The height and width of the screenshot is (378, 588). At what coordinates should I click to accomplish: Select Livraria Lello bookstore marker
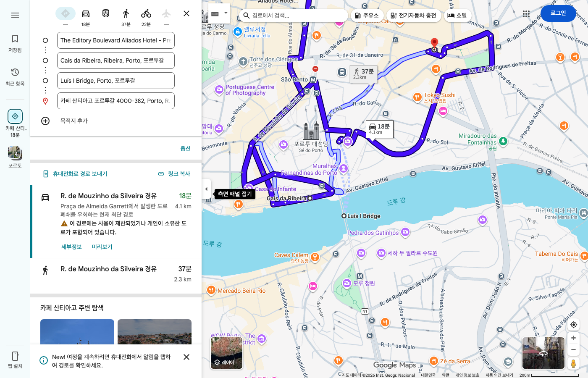tap(238, 31)
